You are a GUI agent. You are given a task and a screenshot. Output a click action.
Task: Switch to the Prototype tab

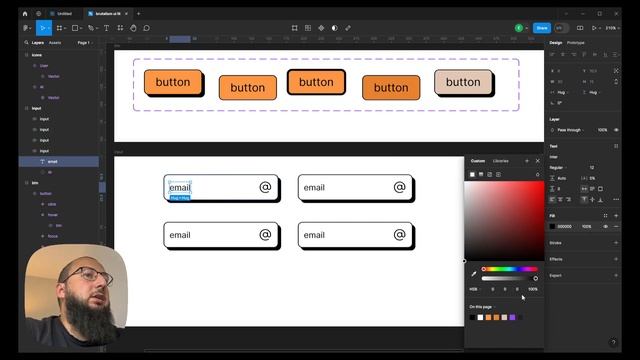click(576, 42)
